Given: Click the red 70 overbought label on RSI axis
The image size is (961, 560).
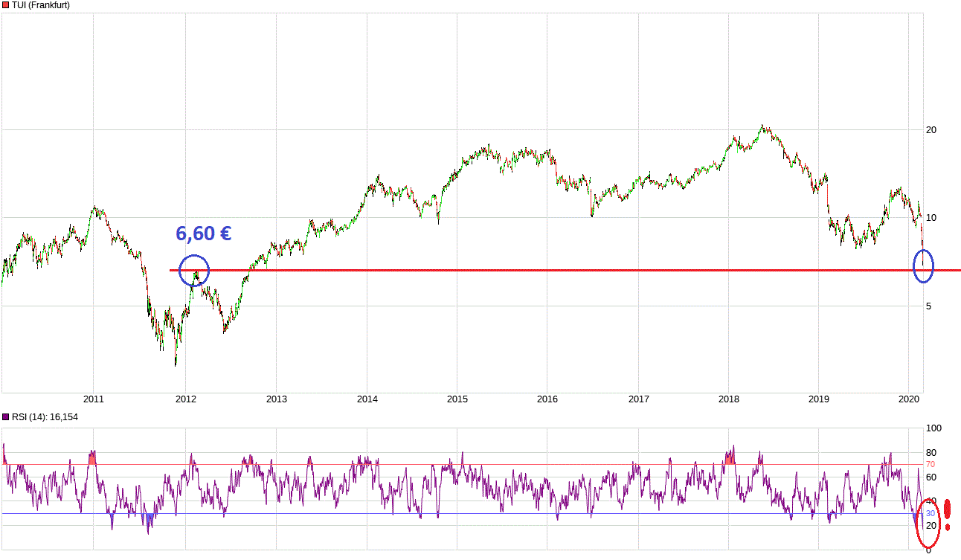Looking at the screenshot, I should [930, 465].
